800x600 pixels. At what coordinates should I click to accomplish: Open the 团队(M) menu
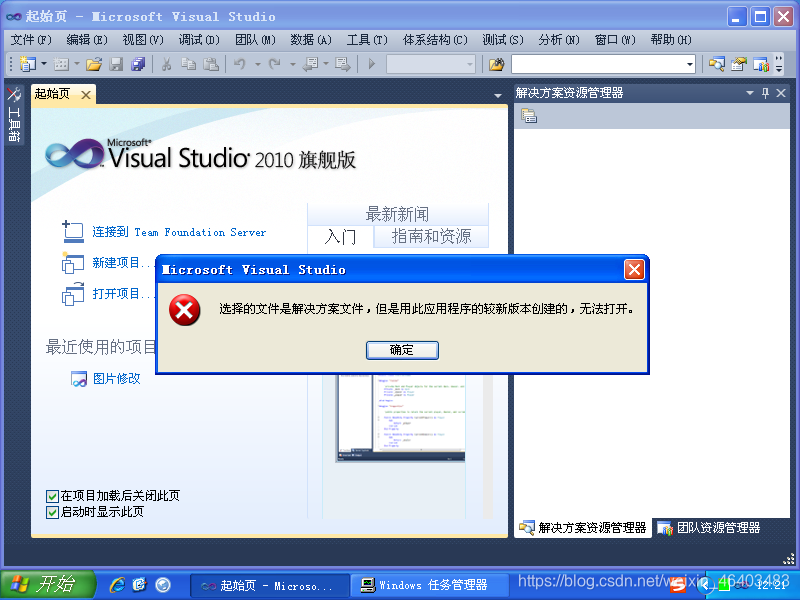coord(255,39)
